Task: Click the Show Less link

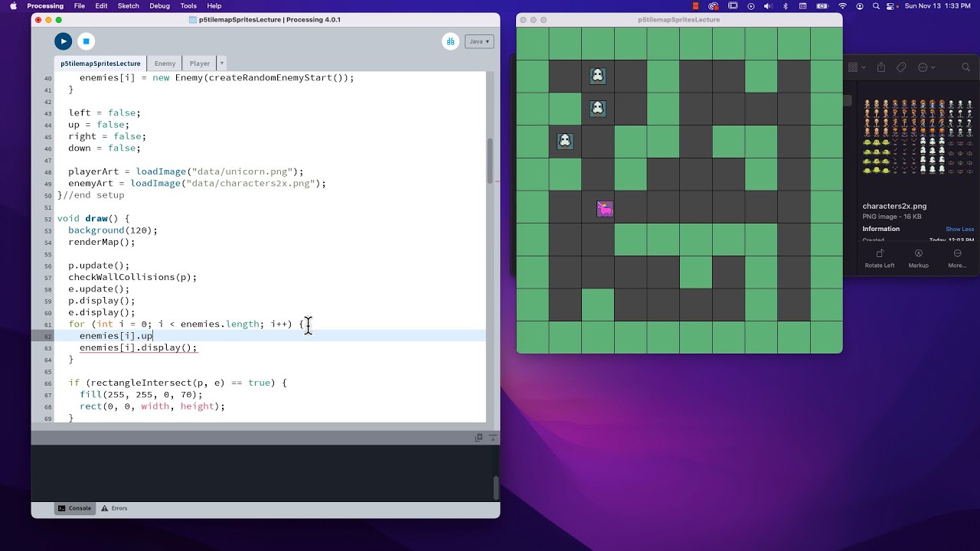Action: coord(959,229)
